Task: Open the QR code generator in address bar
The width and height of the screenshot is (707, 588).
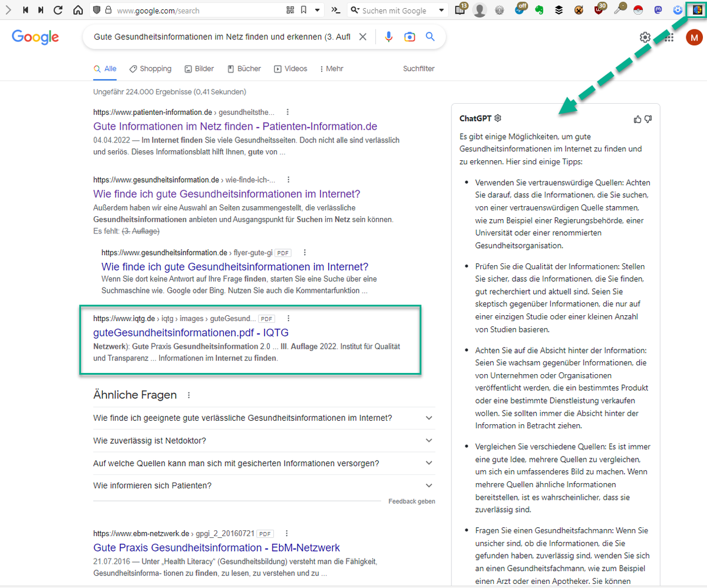Action: pyautogui.click(x=290, y=10)
